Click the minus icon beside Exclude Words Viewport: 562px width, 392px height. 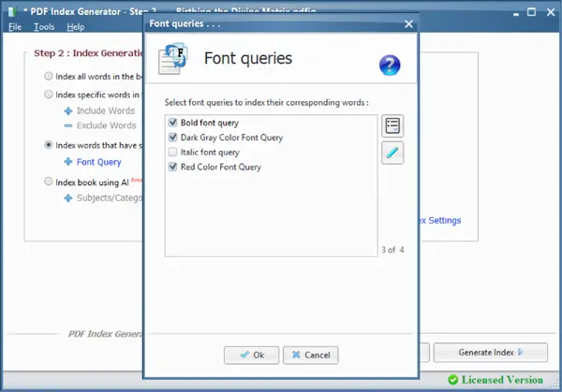click(x=68, y=125)
